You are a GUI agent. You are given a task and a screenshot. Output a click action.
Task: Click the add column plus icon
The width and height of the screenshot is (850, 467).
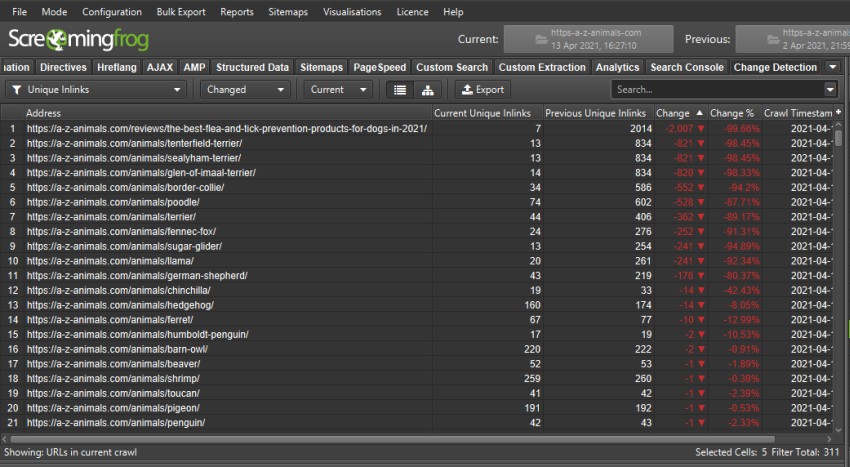coord(838,112)
